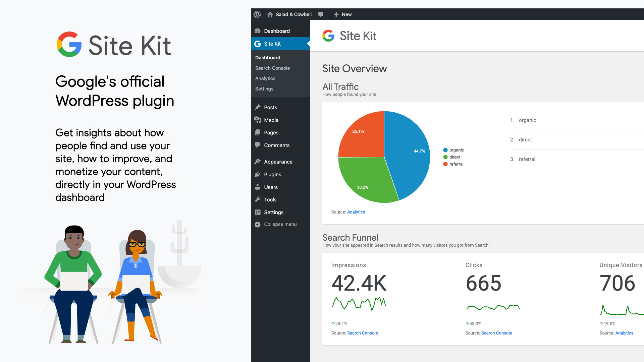Image resolution: width=644 pixels, height=362 pixels.
Task: Select the '2. direct' row in traffic list
Action: point(577,140)
